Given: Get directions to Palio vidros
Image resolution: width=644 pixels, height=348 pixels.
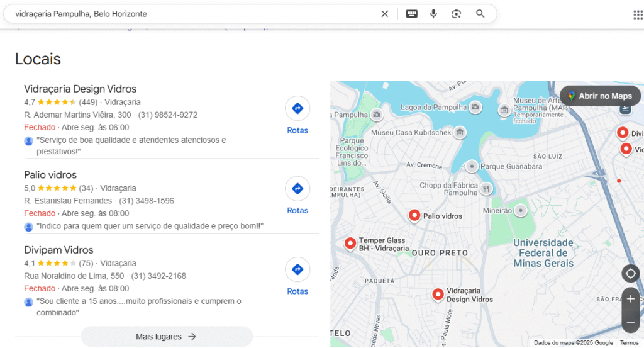Looking at the screenshot, I should (297, 189).
